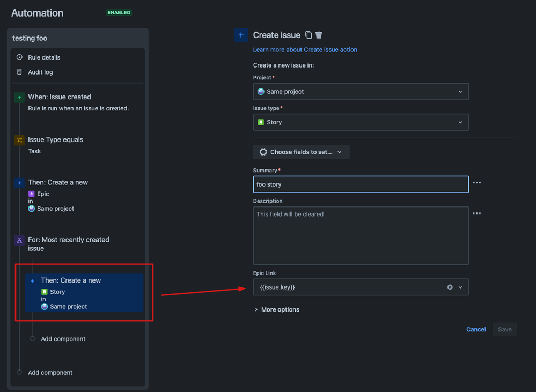Click the ENABLED status badge
The height and width of the screenshot is (392, 536).
[x=119, y=13]
